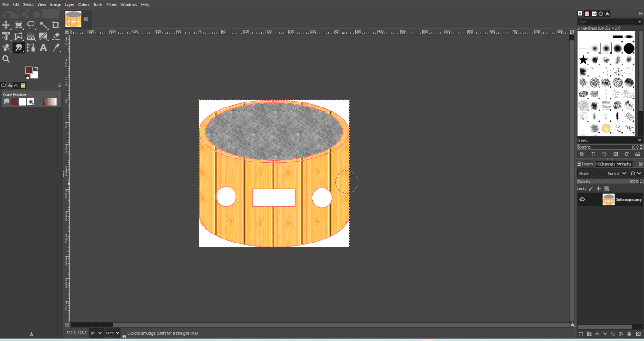This screenshot has height=341, width=644.
Task: Swap foreground and background colors
Action: (x=36, y=68)
